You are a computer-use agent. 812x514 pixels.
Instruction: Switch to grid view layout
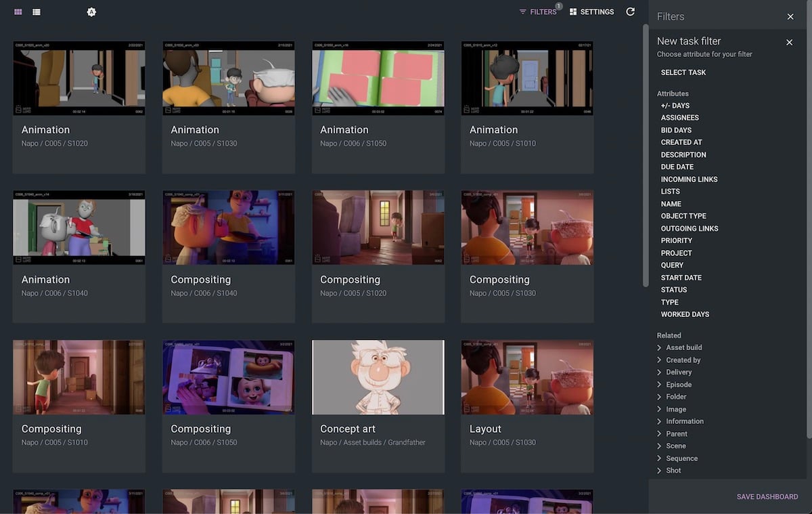pyautogui.click(x=18, y=12)
